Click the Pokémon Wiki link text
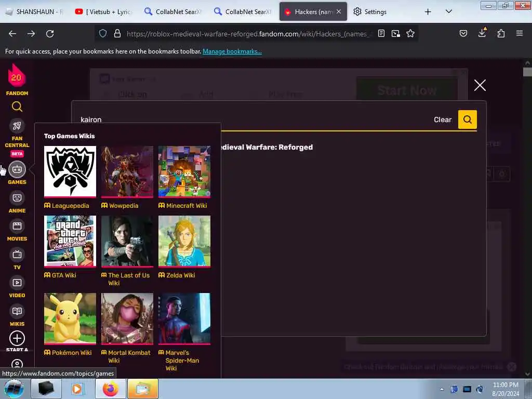 point(72,353)
